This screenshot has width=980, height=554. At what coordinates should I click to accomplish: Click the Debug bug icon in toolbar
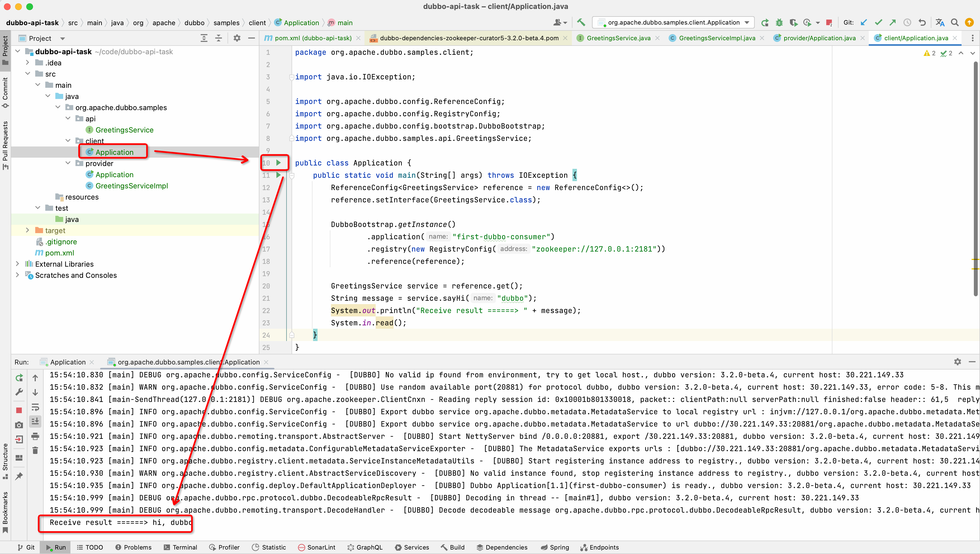(x=779, y=22)
